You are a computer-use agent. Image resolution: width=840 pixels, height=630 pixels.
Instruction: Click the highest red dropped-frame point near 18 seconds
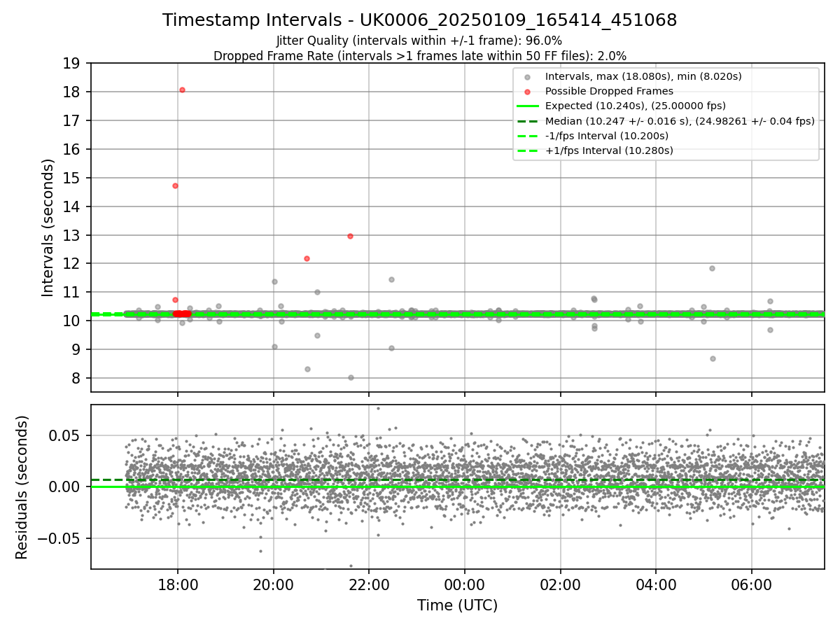tap(182, 90)
